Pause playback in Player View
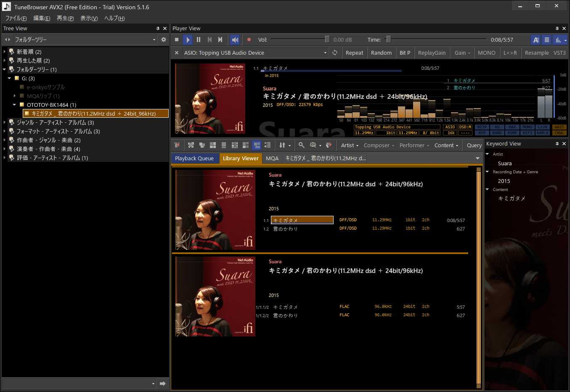This screenshot has width=570, height=392. tap(199, 40)
